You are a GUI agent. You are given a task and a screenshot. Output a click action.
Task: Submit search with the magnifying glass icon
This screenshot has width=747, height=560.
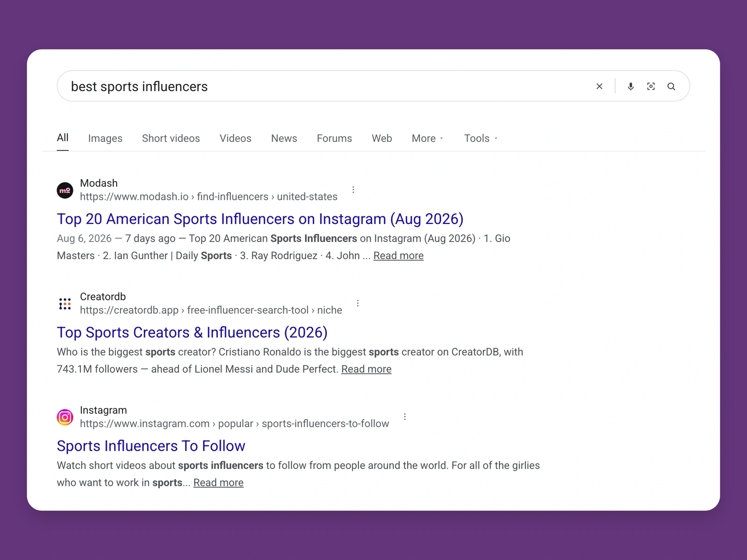671,86
